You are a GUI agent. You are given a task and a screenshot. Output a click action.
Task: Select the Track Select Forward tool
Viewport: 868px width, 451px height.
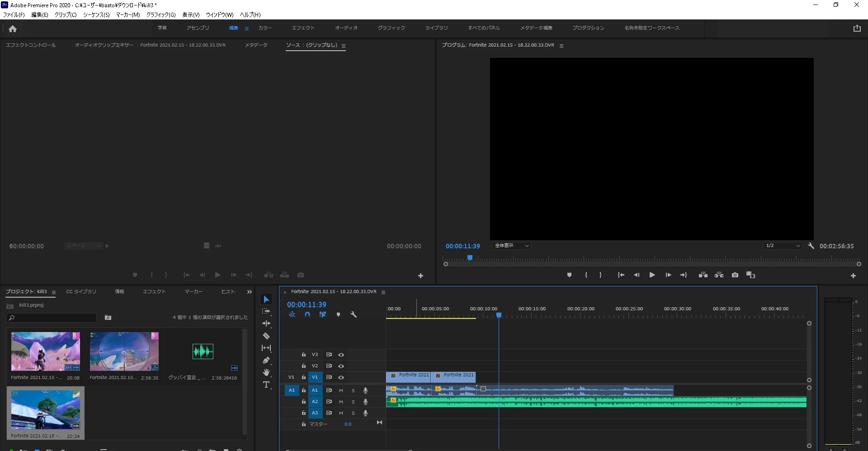click(x=266, y=311)
